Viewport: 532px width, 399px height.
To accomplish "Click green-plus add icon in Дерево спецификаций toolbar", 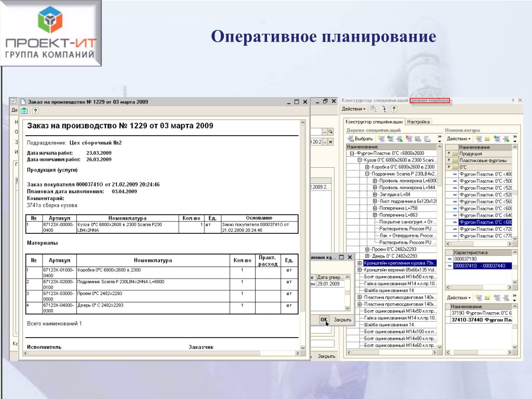I will (x=391, y=139).
